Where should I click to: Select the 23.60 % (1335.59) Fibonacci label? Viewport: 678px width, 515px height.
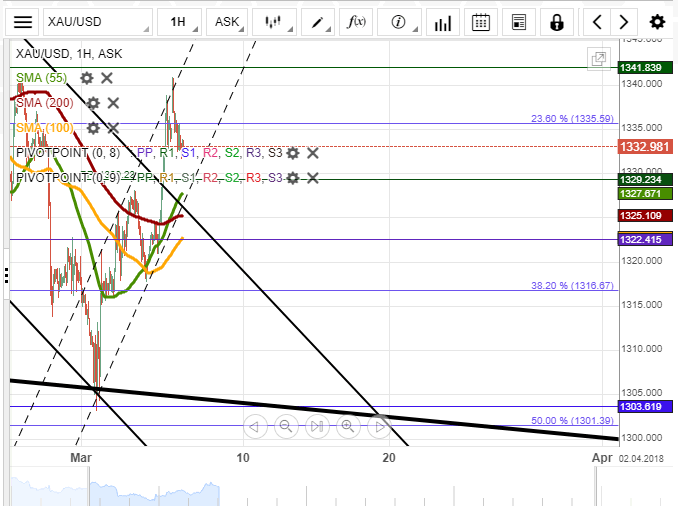pos(572,118)
